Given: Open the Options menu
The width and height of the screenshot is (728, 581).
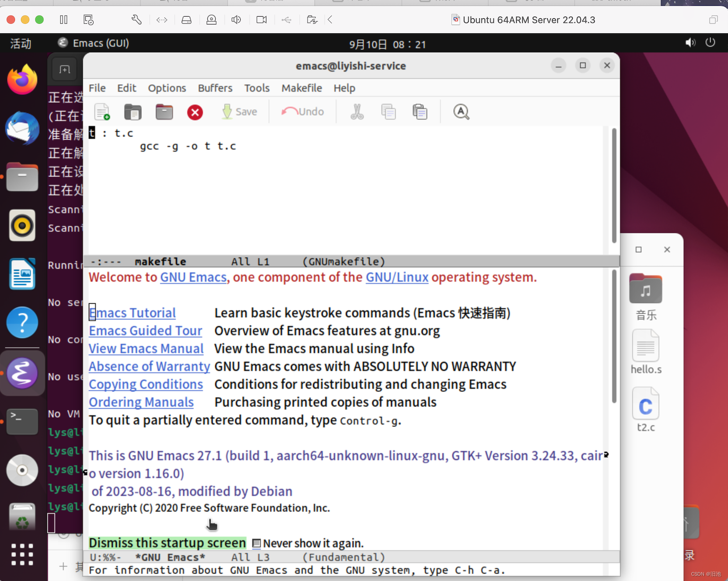Looking at the screenshot, I should point(167,88).
